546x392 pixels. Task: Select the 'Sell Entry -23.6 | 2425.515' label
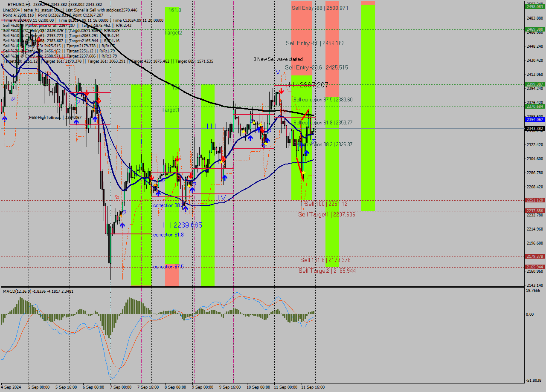[x=317, y=67]
